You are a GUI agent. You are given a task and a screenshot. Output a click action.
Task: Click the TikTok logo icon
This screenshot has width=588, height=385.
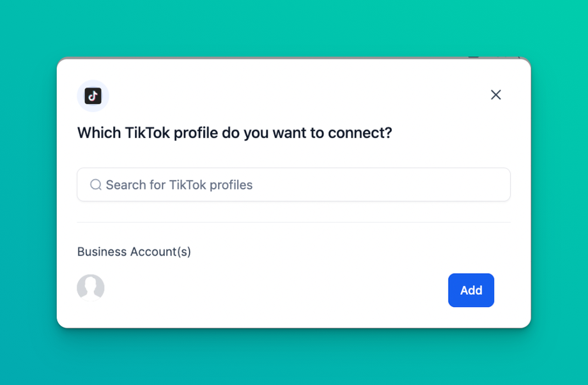coord(93,96)
